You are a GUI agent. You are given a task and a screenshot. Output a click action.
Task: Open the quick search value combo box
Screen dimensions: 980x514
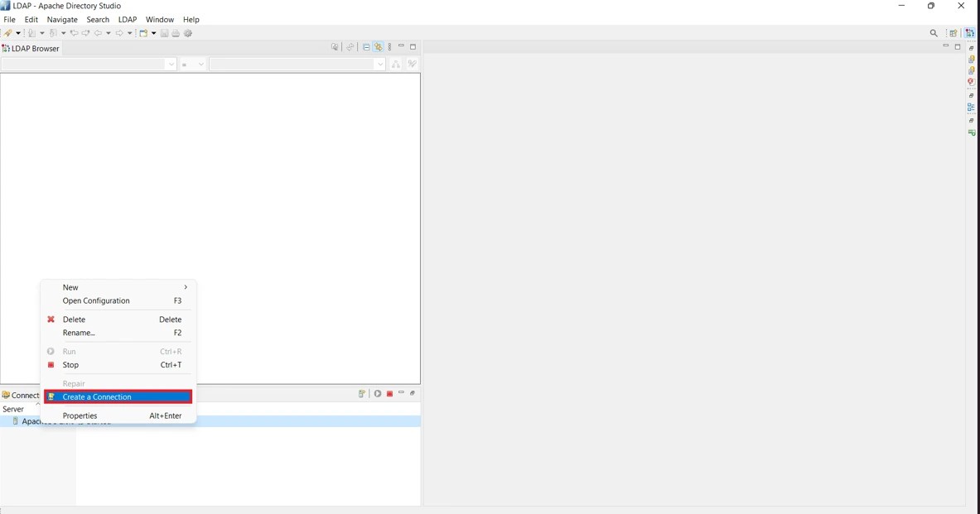(297, 65)
